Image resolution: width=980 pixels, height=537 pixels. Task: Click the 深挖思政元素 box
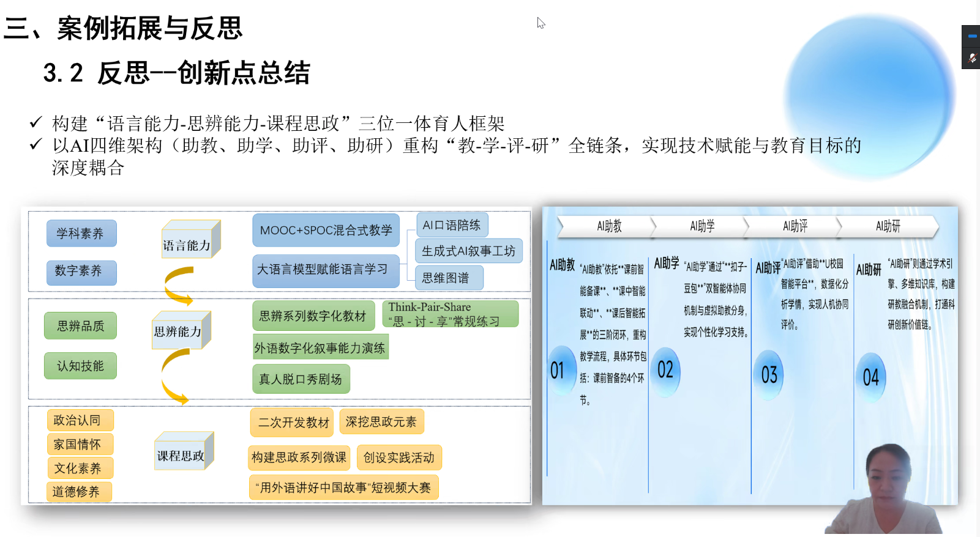point(381,421)
